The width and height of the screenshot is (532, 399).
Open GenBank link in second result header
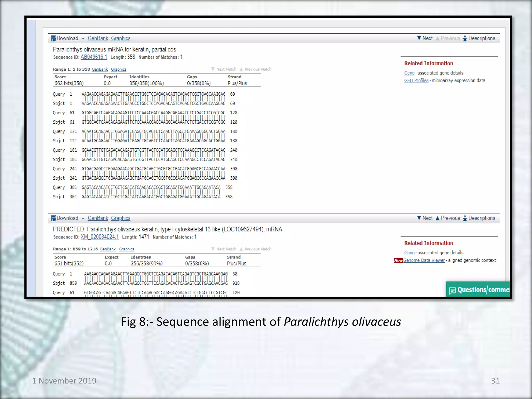[x=98, y=218]
